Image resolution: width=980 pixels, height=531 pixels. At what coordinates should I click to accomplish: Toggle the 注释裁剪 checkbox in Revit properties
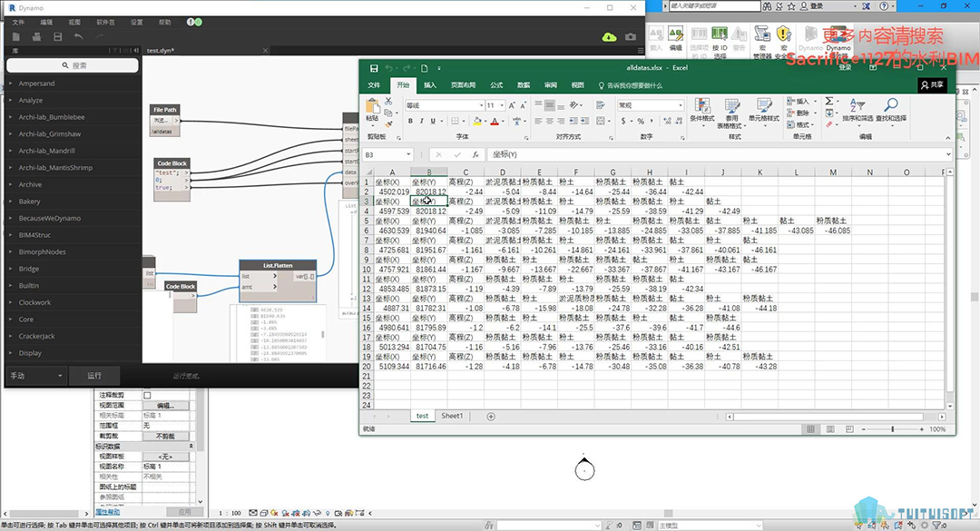(148, 396)
